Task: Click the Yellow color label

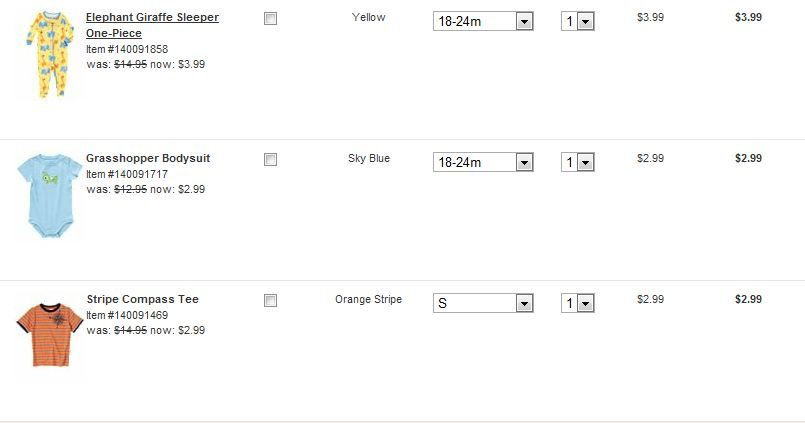Action: [369, 18]
